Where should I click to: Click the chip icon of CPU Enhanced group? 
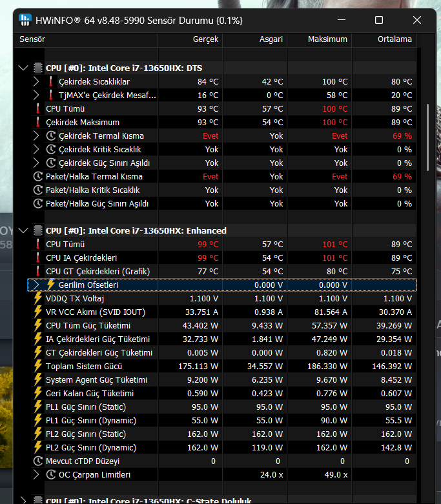[x=38, y=230]
